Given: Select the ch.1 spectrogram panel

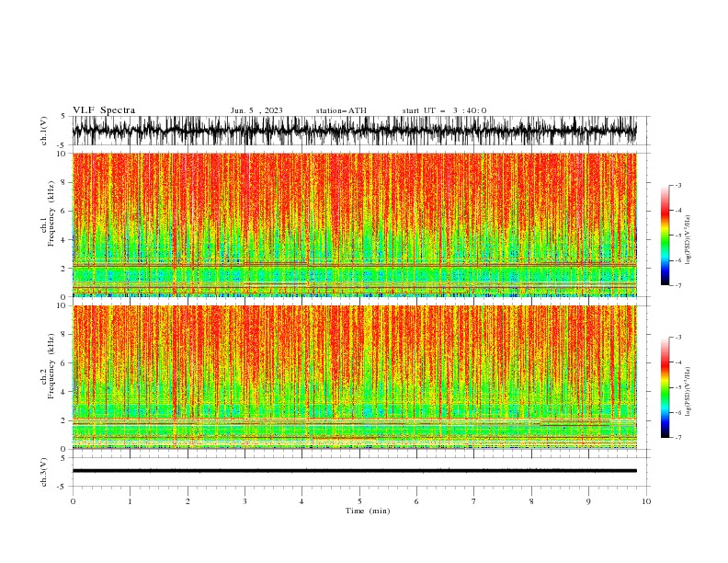Looking at the screenshot, I should tap(354, 224).
